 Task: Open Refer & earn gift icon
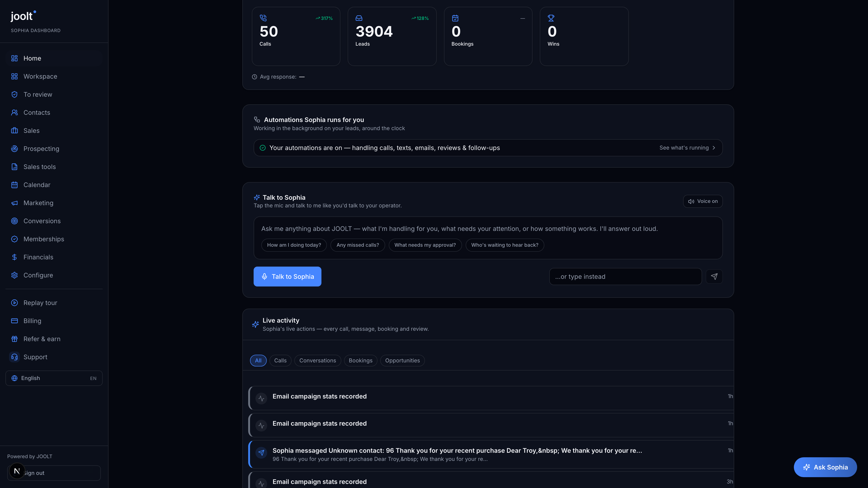pos(14,339)
